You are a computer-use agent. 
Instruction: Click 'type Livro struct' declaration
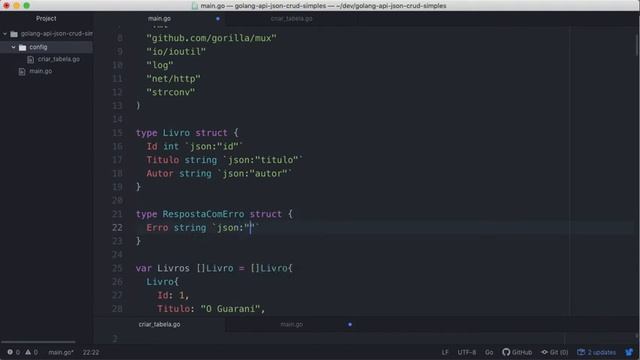tap(187, 133)
